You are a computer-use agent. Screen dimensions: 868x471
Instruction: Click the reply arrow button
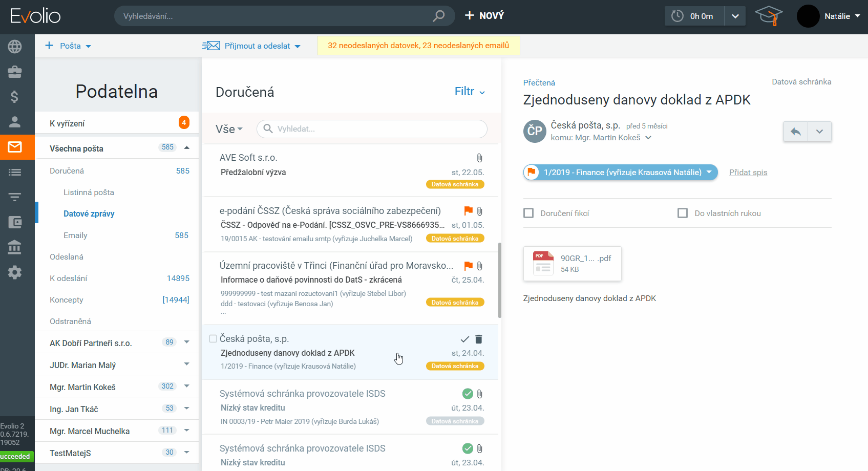tap(795, 132)
